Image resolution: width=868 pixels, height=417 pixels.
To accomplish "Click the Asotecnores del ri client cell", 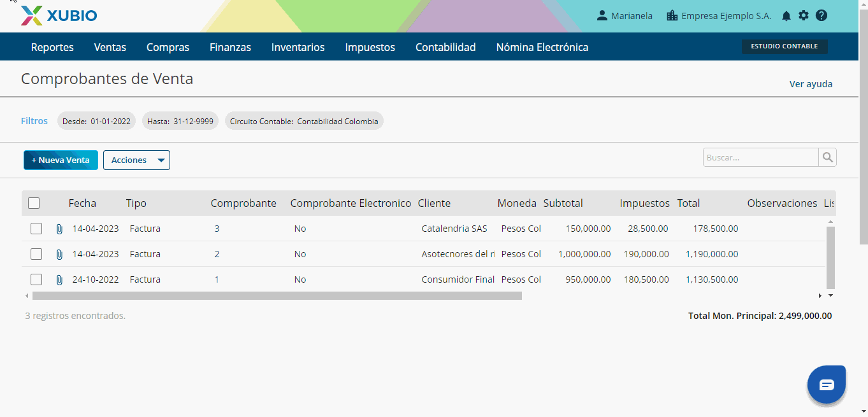I will 458,254.
